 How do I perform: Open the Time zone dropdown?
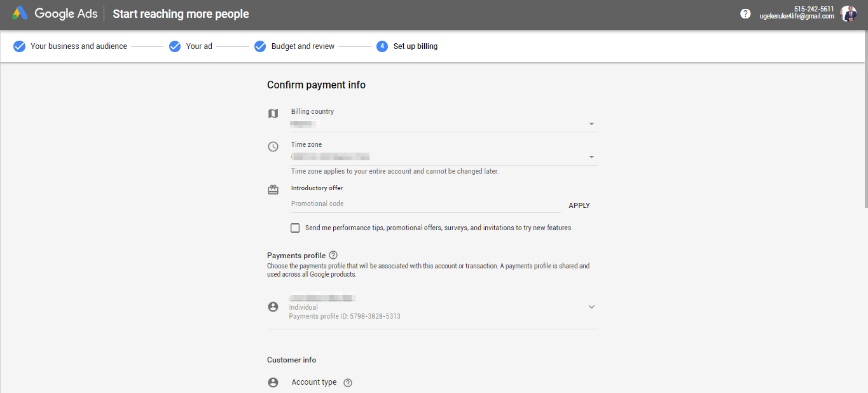point(591,157)
